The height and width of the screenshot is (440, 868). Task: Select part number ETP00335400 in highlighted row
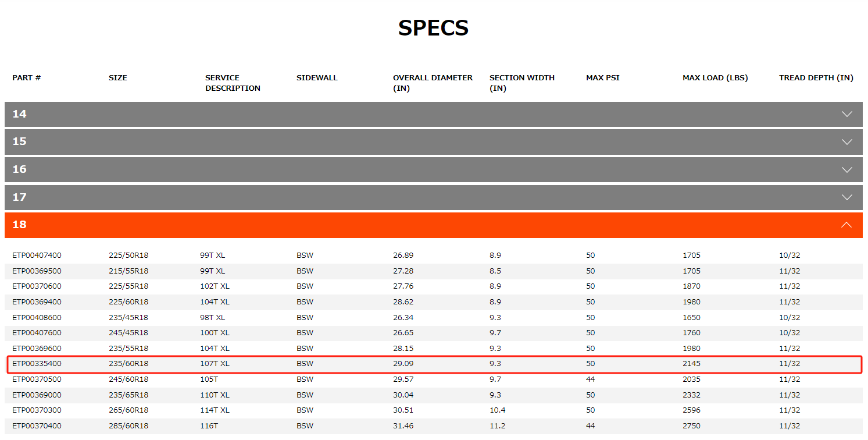pos(37,364)
